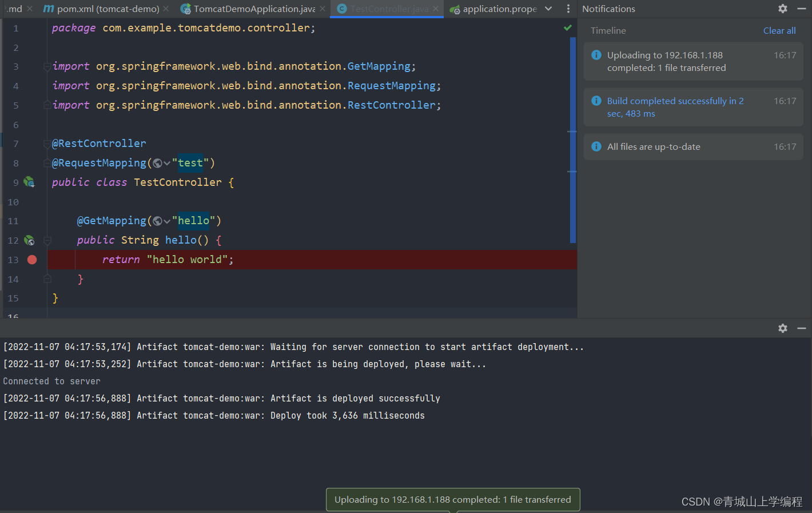This screenshot has height=513, width=812.
Task: Collapse hello() method fold on line 12
Action: pyautogui.click(x=47, y=240)
